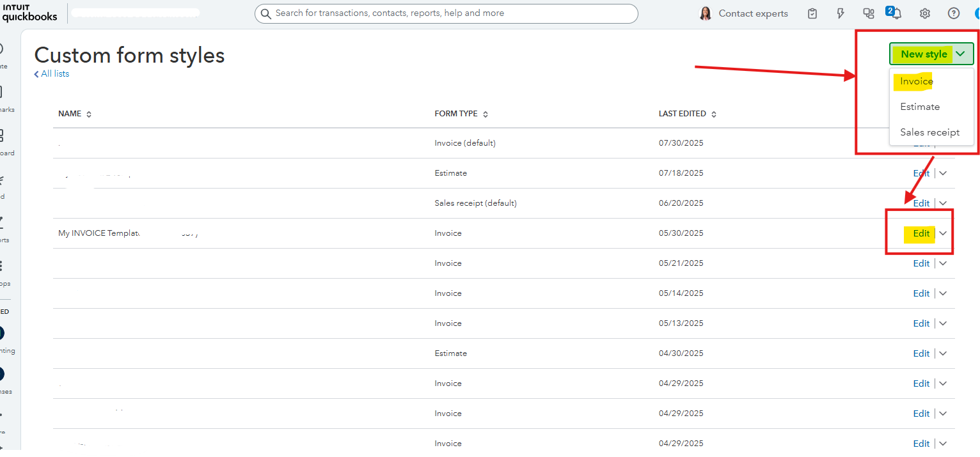This screenshot has height=457, width=980.
Task: Click the FORM TYPE column header label
Action: pos(456,114)
